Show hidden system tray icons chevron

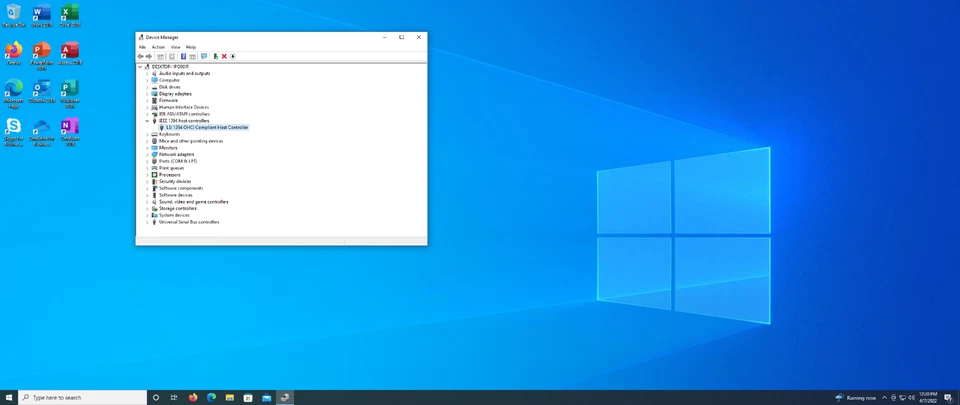coord(885,398)
